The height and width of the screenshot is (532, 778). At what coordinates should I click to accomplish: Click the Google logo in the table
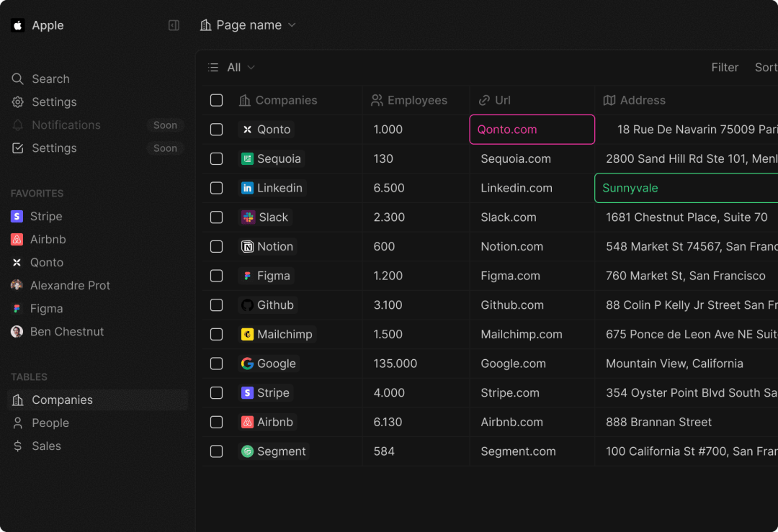tap(247, 364)
